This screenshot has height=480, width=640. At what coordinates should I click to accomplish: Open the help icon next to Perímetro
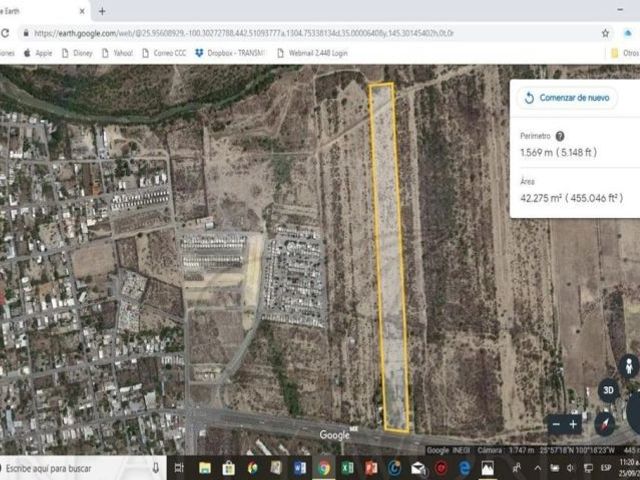click(x=560, y=136)
